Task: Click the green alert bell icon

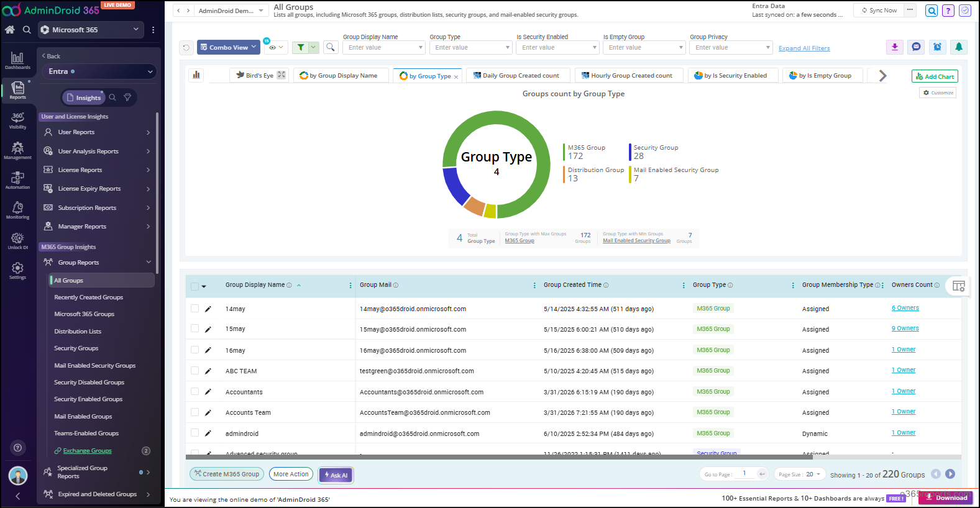Action: pyautogui.click(x=959, y=47)
